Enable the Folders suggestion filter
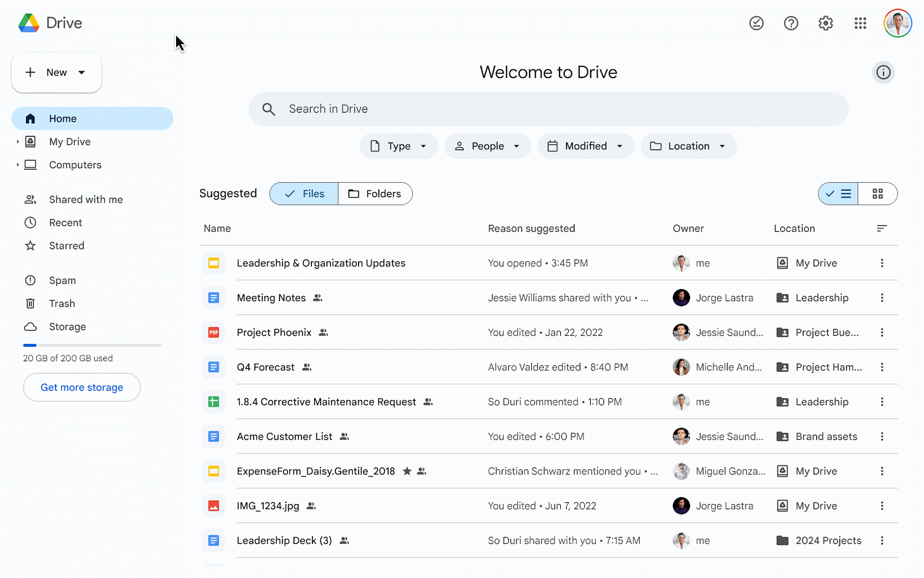This screenshot has height=578, width=924. pyautogui.click(x=375, y=194)
